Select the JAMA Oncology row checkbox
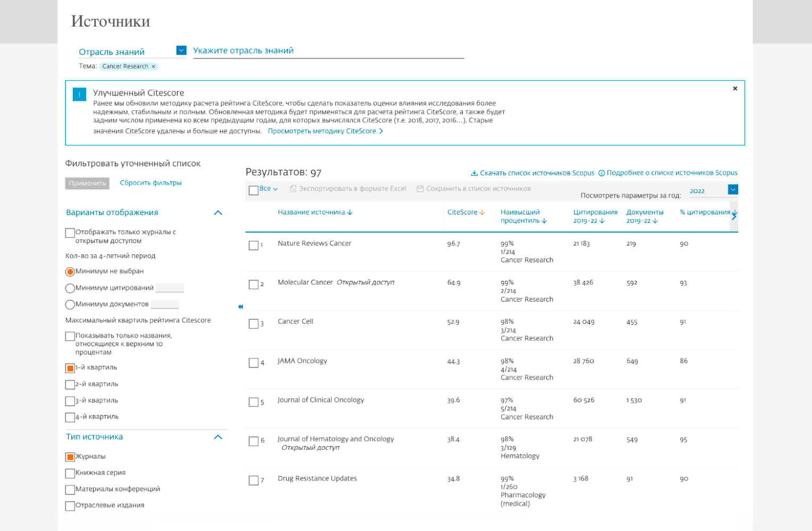Image resolution: width=812 pixels, height=531 pixels. [253, 363]
